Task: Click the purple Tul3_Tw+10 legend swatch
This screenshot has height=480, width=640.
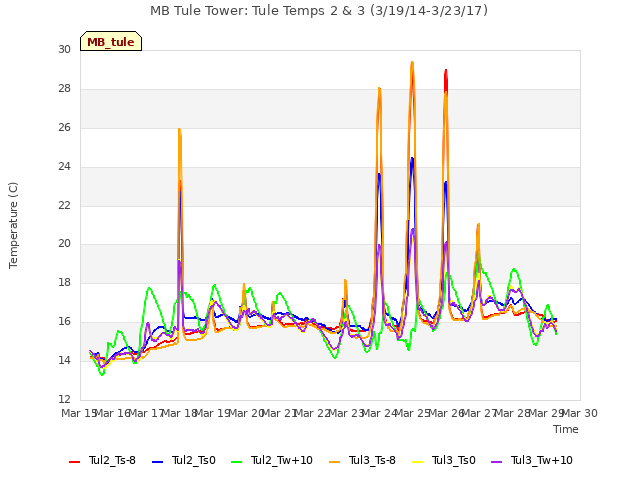Action: [497, 462]
